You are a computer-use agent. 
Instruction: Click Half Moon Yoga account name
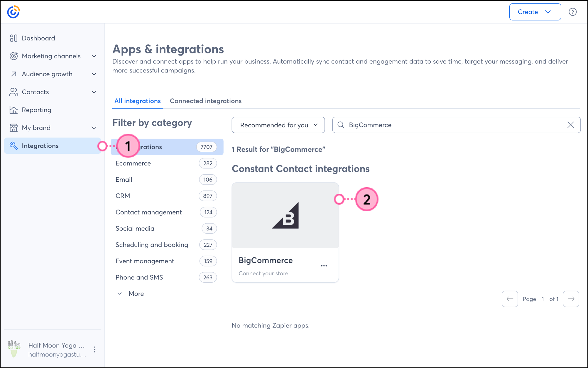(x=56, y=345)
